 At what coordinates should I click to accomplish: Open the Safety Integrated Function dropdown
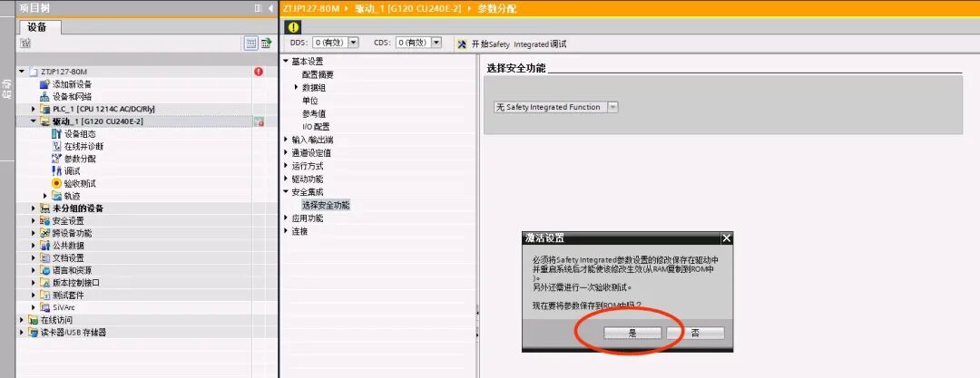tap(612, 107)
